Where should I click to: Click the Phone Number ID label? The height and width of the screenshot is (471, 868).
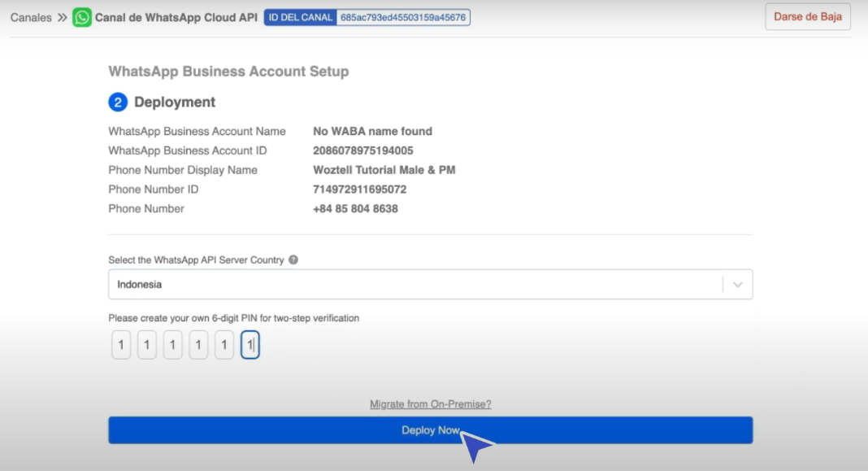tap(154, 190)
